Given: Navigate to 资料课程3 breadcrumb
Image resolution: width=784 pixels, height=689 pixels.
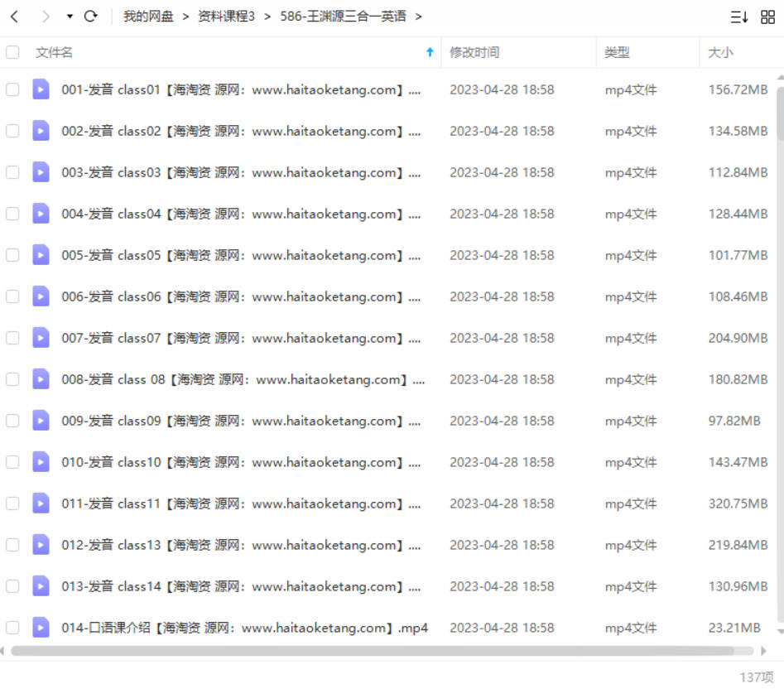Looking at the screenshot, I should [x=227, y=17].
